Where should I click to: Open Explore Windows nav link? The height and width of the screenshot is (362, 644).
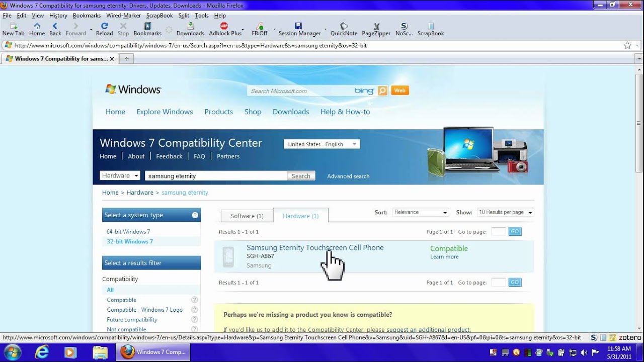(x=165, y=112)
